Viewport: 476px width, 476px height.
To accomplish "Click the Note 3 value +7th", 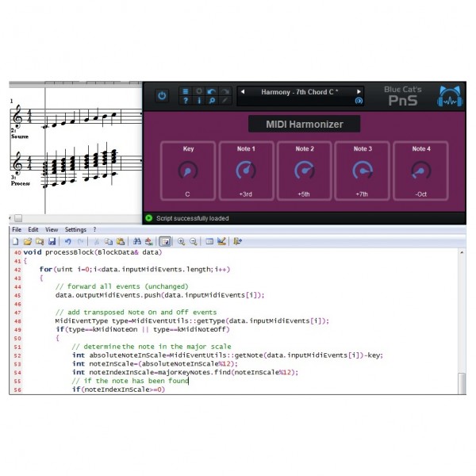I will [x=362, y=194].
